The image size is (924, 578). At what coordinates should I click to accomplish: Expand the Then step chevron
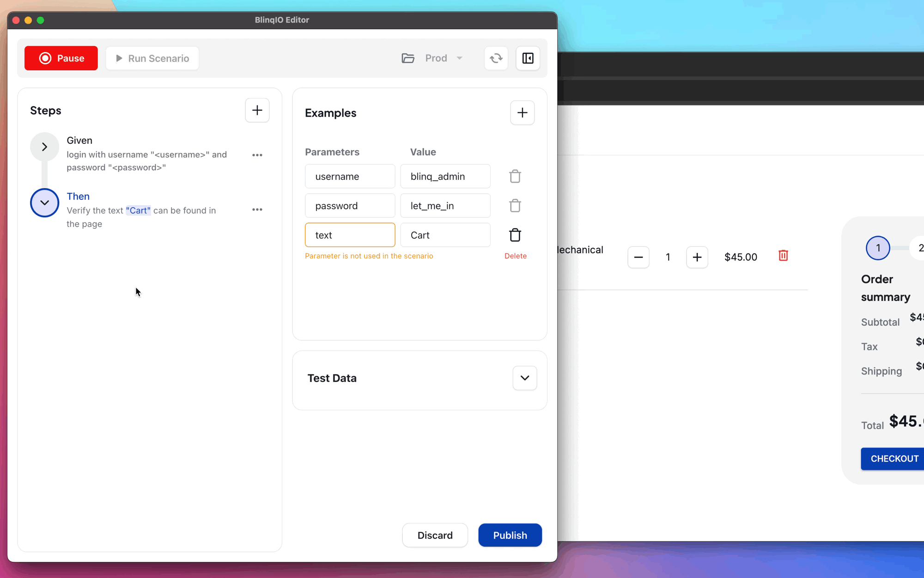(x=44, y=203)
